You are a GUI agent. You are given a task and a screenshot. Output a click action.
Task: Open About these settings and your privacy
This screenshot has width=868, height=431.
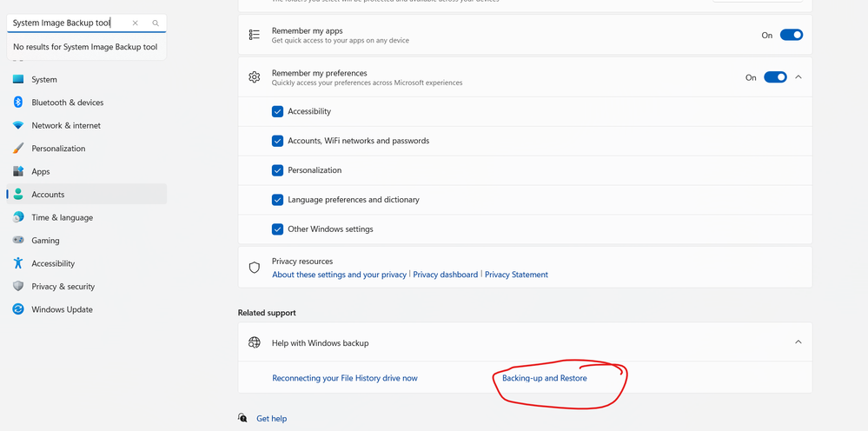(339, 275)
